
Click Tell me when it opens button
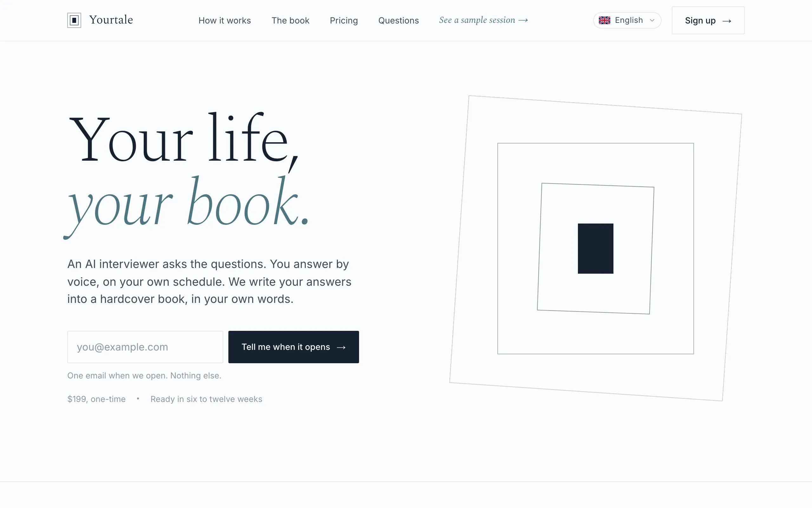[294, 347]
